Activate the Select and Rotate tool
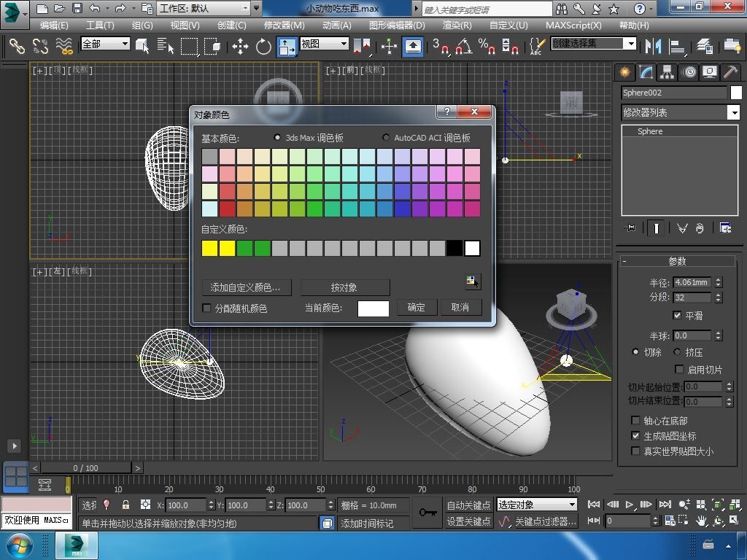Image resolution: width=747 pixels, height=560 pixels. click(x=263, y=46)
